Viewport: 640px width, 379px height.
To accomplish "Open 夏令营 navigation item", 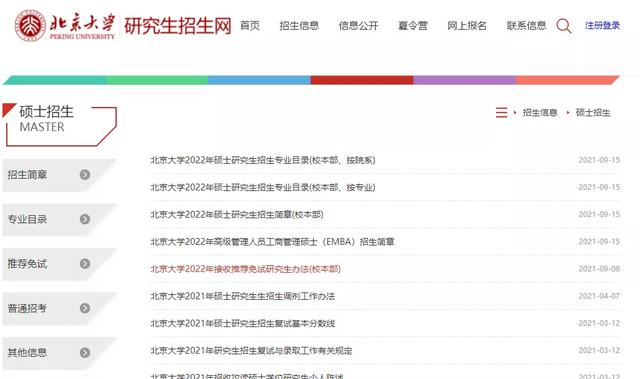I will (x=413, y=26).
